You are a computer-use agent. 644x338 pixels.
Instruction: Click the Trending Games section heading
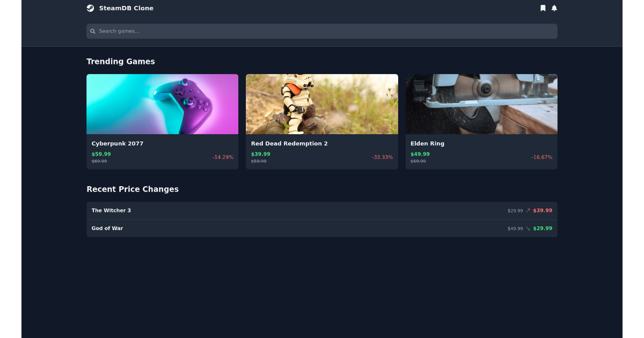point(121,61)
